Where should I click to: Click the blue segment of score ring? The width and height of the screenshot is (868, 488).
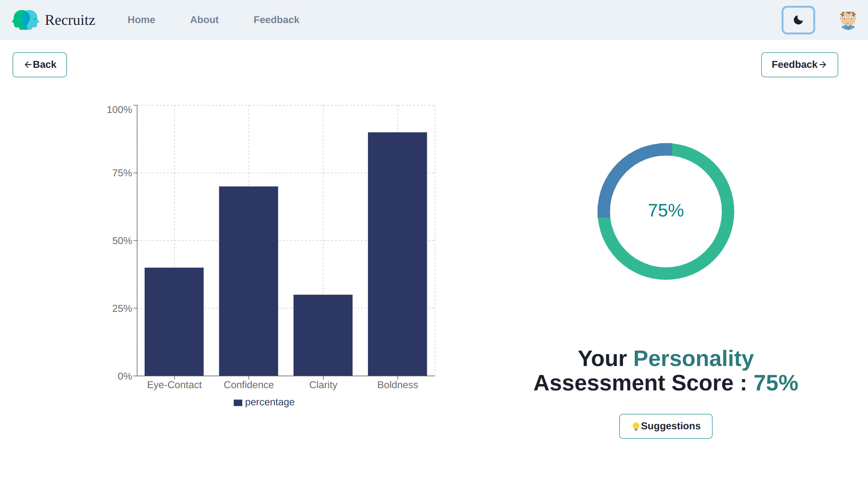point(623,168)
